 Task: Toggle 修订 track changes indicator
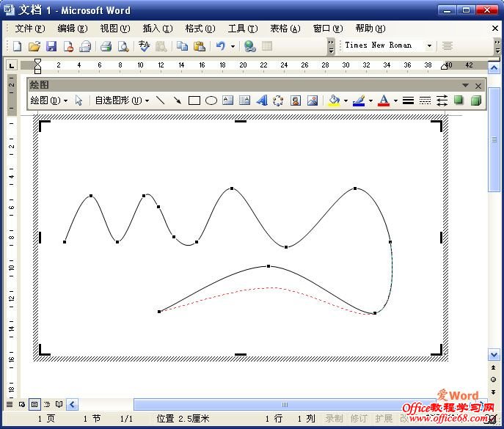click(359, 419)
